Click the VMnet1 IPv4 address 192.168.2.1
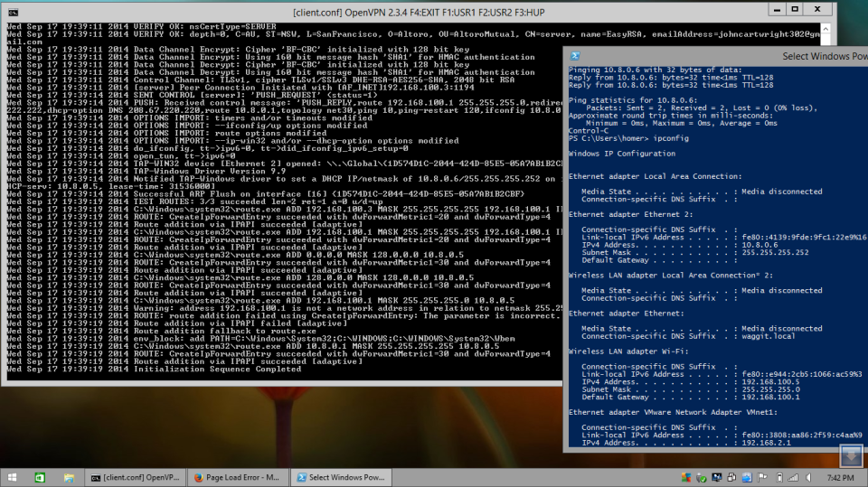 click(766, 443)
